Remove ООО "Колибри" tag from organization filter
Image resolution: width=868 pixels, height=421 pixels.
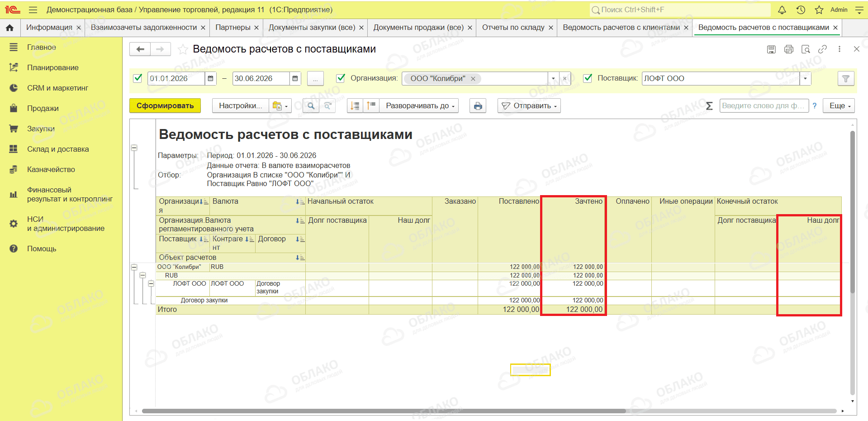tap(473, 79)
